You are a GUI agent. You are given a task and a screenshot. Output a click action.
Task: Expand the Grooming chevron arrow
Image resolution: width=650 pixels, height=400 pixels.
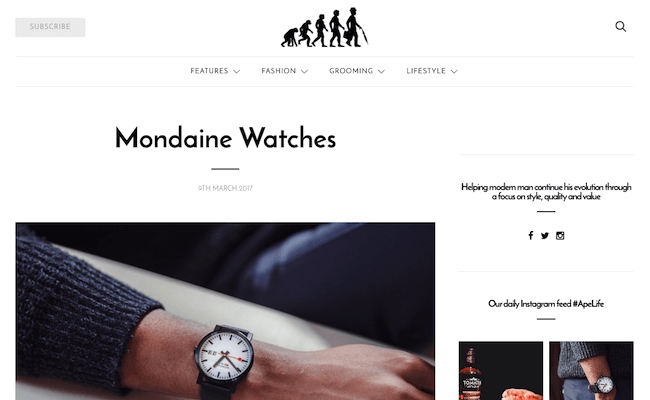381,71
